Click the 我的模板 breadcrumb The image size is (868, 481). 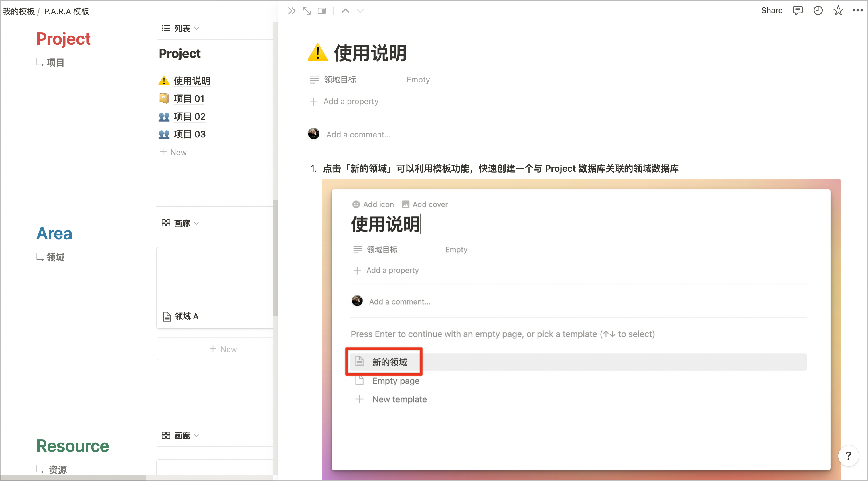(x=19, y=11)
